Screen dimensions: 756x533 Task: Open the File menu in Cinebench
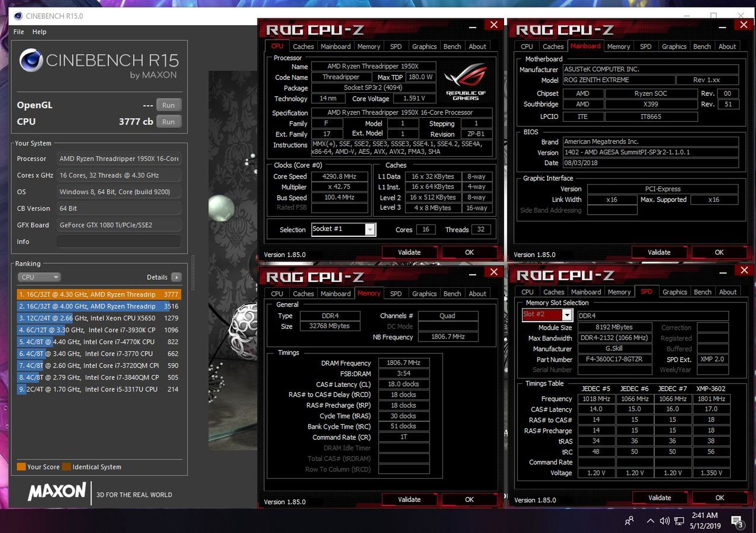click(x=19, y=32)
